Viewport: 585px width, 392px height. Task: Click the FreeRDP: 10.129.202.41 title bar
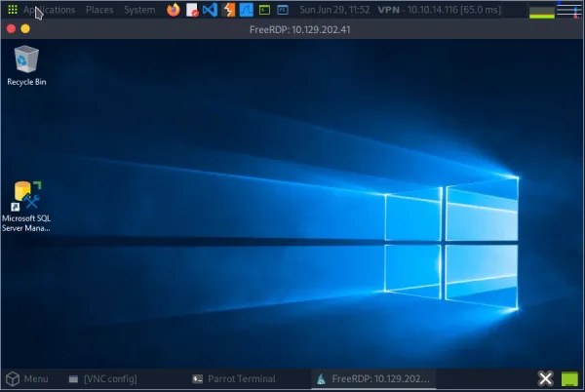[299, 29]
